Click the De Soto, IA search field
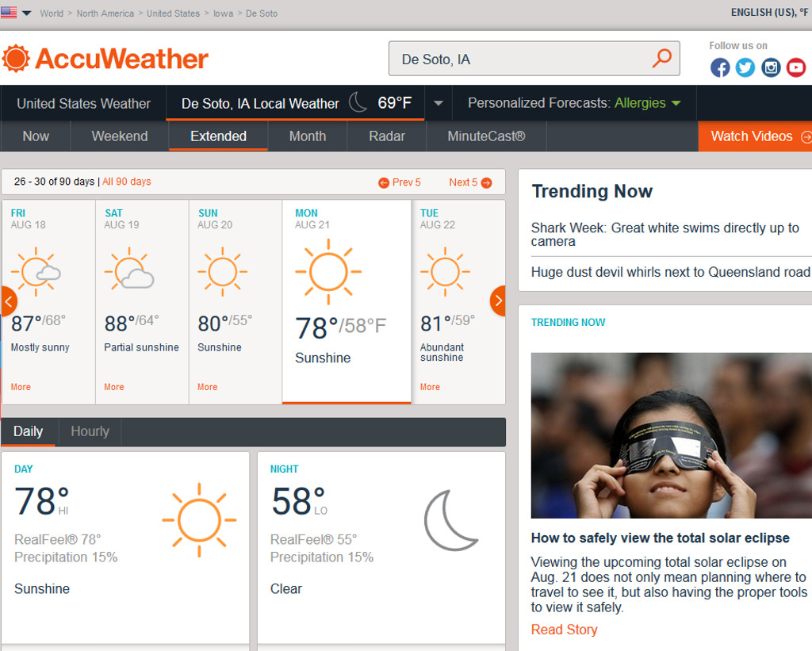 523,59
